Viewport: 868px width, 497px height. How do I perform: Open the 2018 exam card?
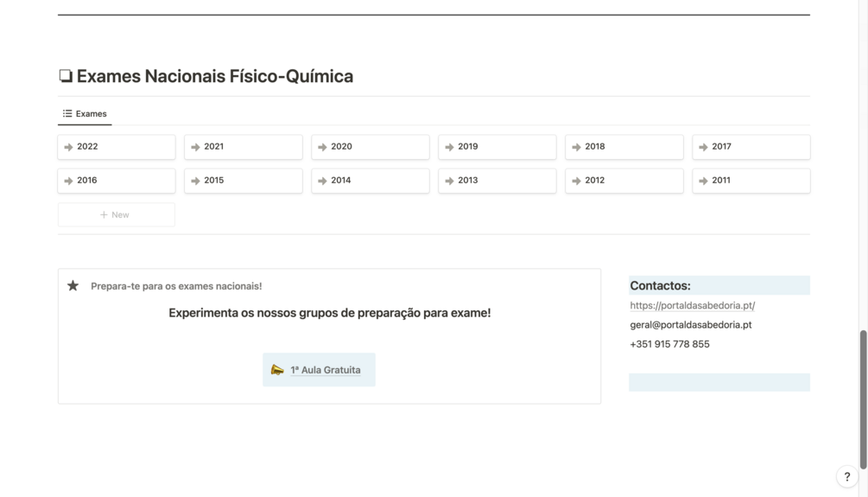click(624, 147)
